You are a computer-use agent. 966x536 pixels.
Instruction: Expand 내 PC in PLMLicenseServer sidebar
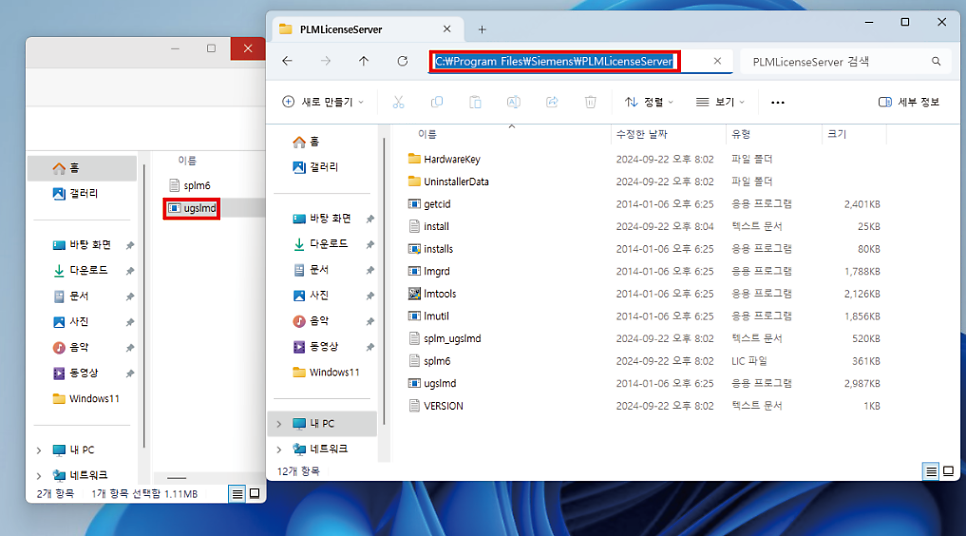(279, 424)
